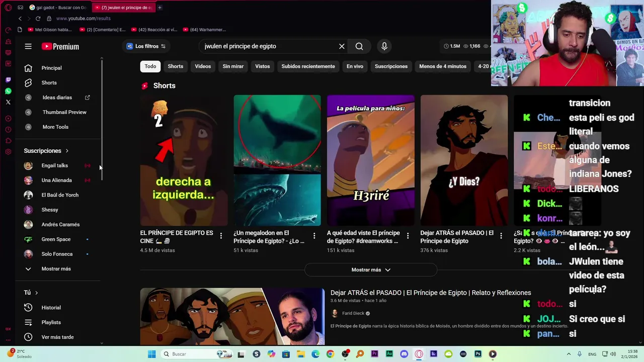This screenshot has width=644, height=362.
Task: Expand Mostrar más below Shorts row
Action: (x=371, y=270)
